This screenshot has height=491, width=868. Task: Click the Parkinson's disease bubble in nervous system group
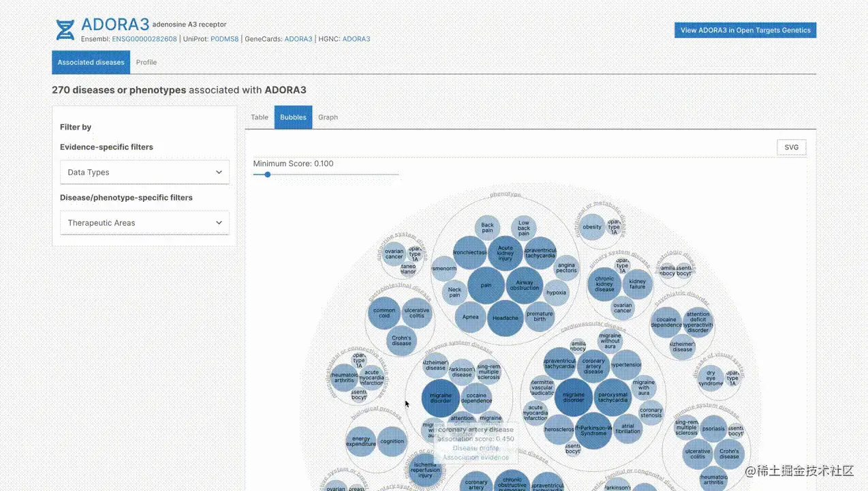coord(462,372)
